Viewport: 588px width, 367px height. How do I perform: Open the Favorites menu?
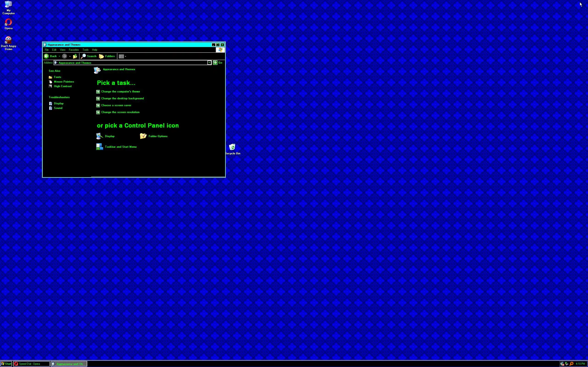(x=74, y=50)
